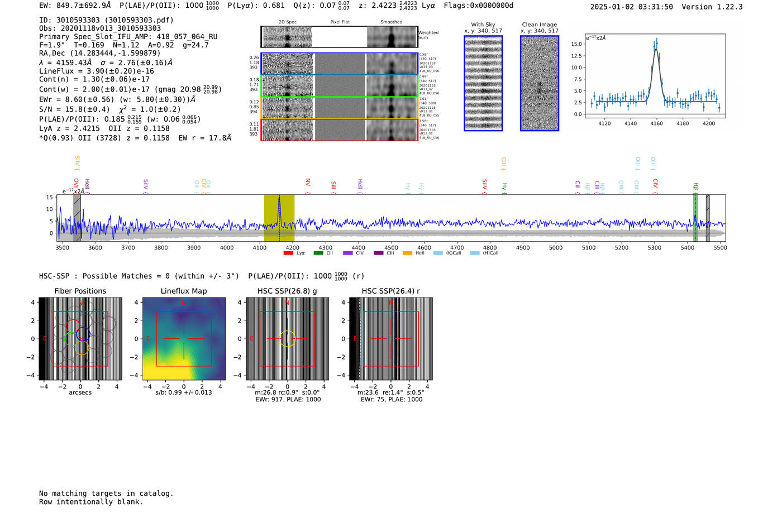Click the Weighted Sum 2D Spec panel
This screenshot has height=532, width=782.
pyautogui.click(x=287, y=37)
